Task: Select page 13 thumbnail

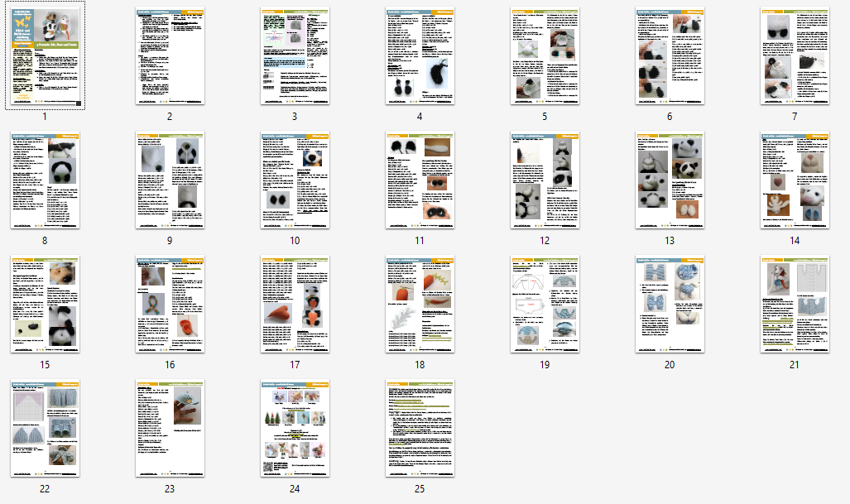Action: 670,180
